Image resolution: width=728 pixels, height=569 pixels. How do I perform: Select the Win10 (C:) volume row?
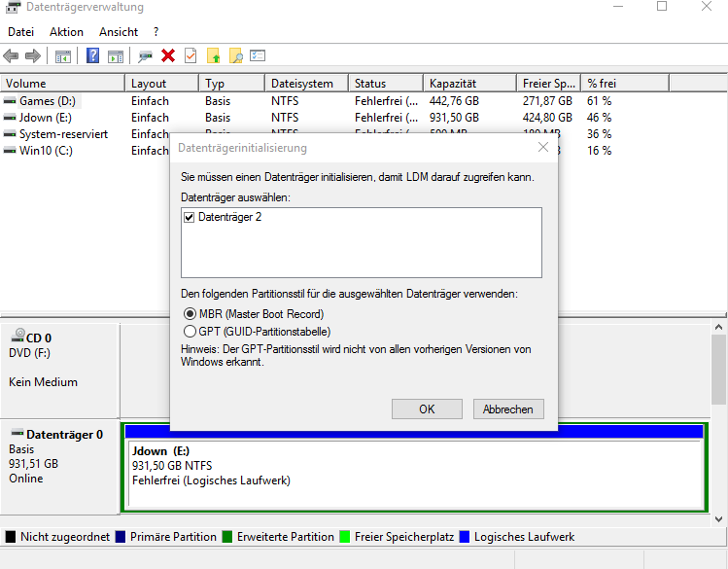click(x=46, y=151)
